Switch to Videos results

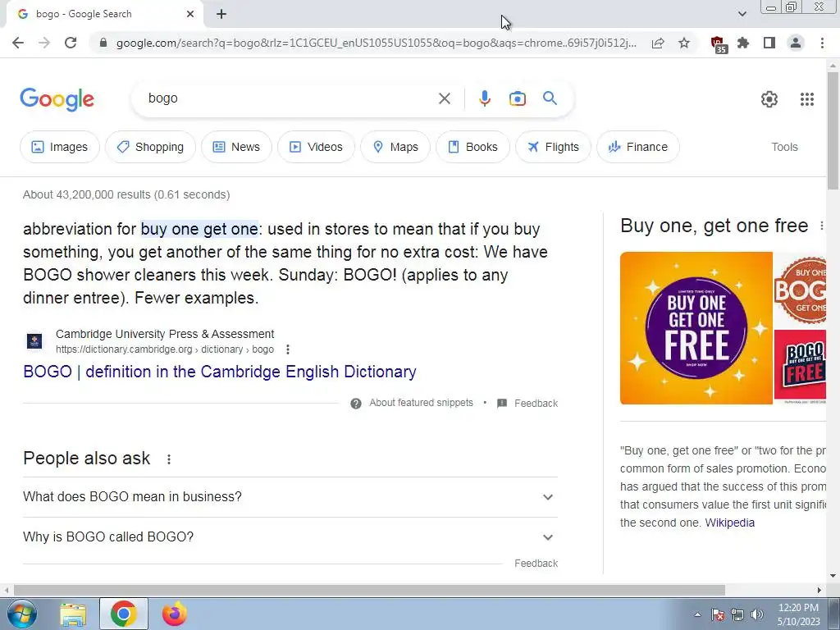pos(316,147)
